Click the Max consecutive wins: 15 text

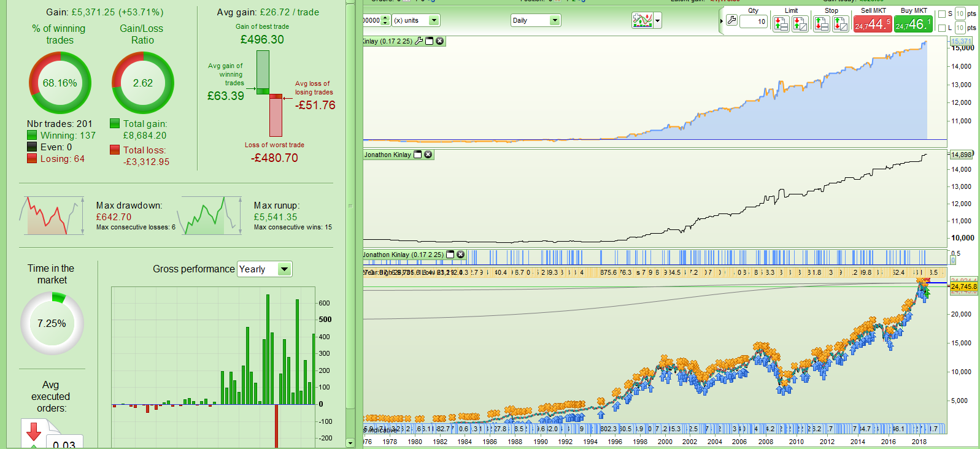click(293, 228)
